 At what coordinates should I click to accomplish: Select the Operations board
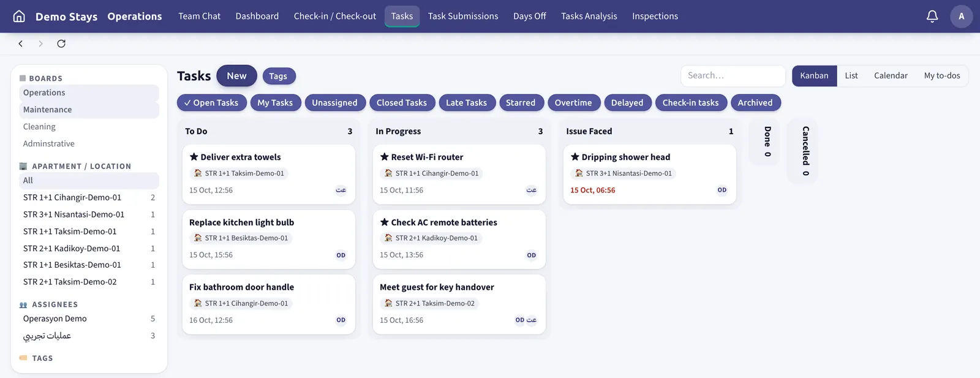[89, 93]
